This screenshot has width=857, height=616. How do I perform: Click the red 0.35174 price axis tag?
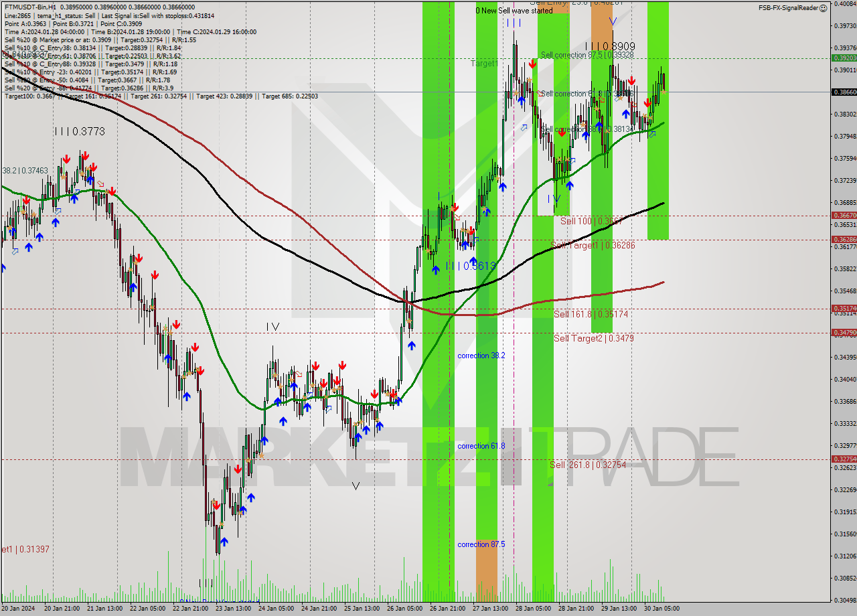pyautogui.click(x=844, y=309)
